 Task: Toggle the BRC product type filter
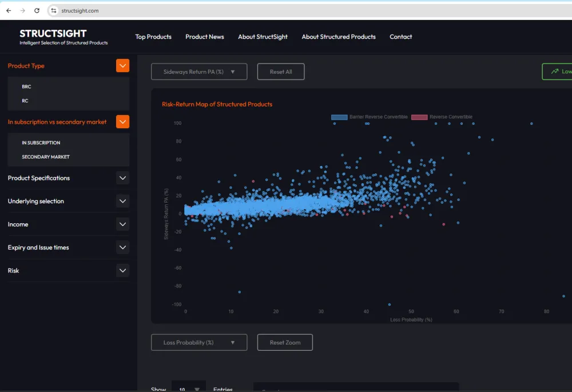[x=27, y=87]
